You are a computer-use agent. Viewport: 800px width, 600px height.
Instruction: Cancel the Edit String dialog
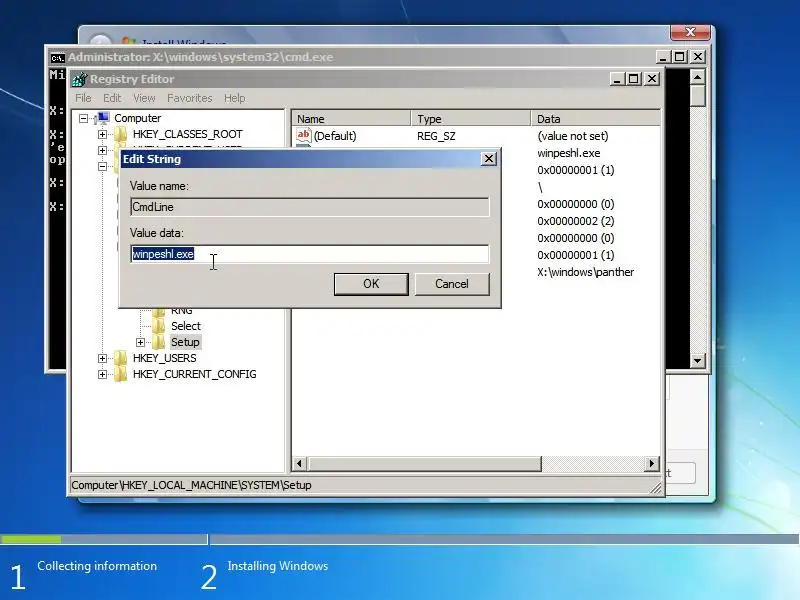(452, 284)
